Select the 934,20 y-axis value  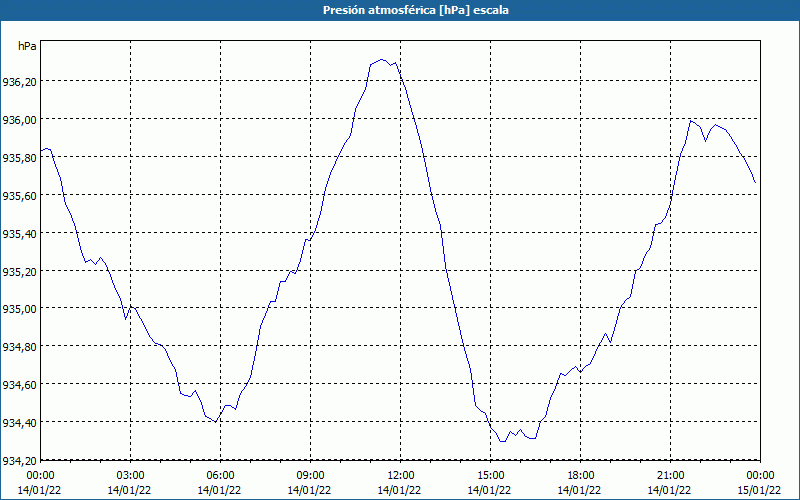click(x=19, y=461)
